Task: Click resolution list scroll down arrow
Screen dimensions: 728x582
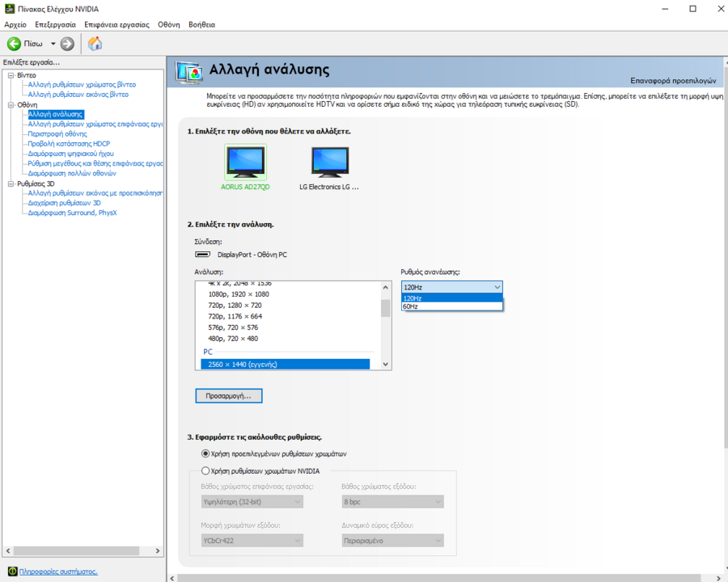Action: point(385,365)
